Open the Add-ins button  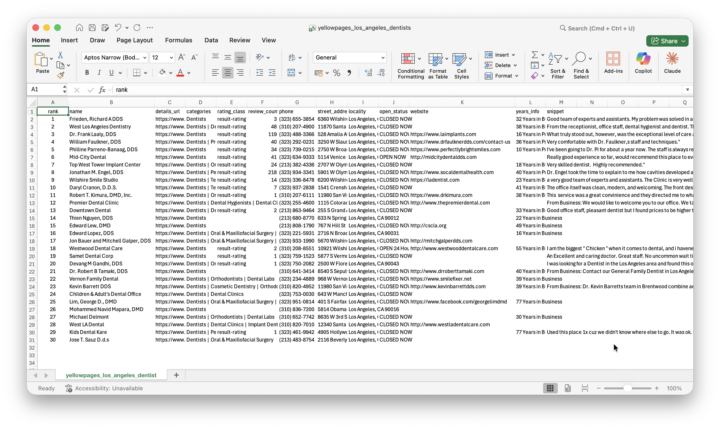pyautogui.click(x=613, y=62)
